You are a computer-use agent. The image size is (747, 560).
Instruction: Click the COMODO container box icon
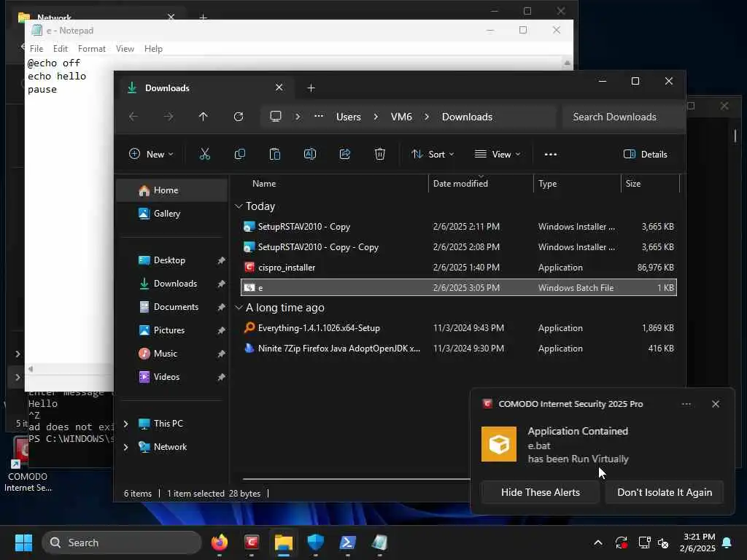click(x=499, y=444)
